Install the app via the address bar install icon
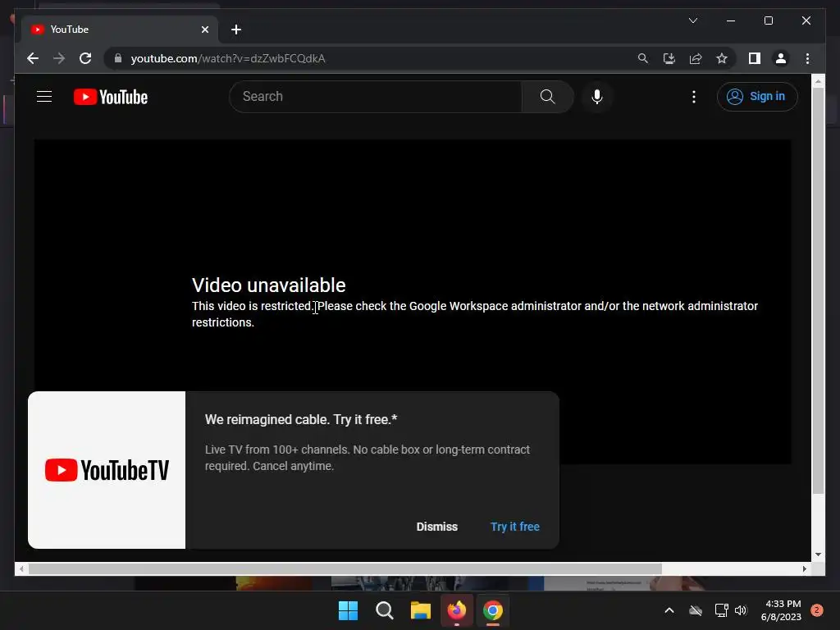This screenshot has height=630, width=840. 669,58
